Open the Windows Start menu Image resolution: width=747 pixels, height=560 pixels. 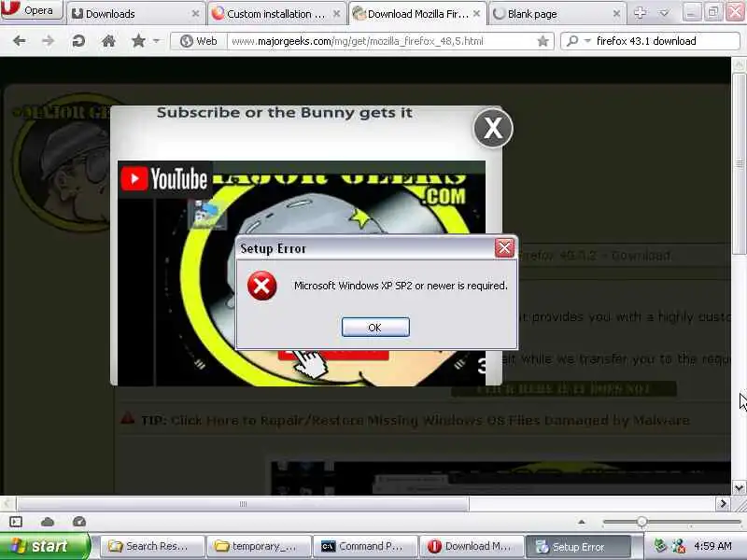click(45, 546)
